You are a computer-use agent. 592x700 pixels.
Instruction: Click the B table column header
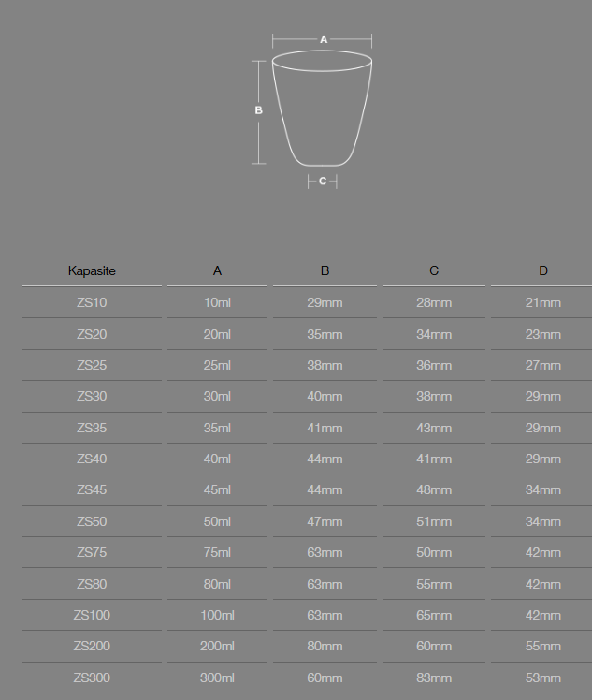[x=325, y=271]
